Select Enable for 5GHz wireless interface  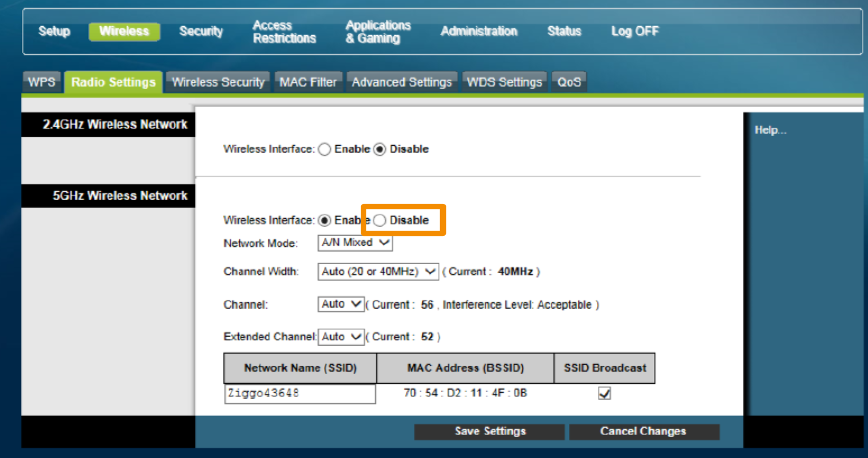(x=325, y=221)
